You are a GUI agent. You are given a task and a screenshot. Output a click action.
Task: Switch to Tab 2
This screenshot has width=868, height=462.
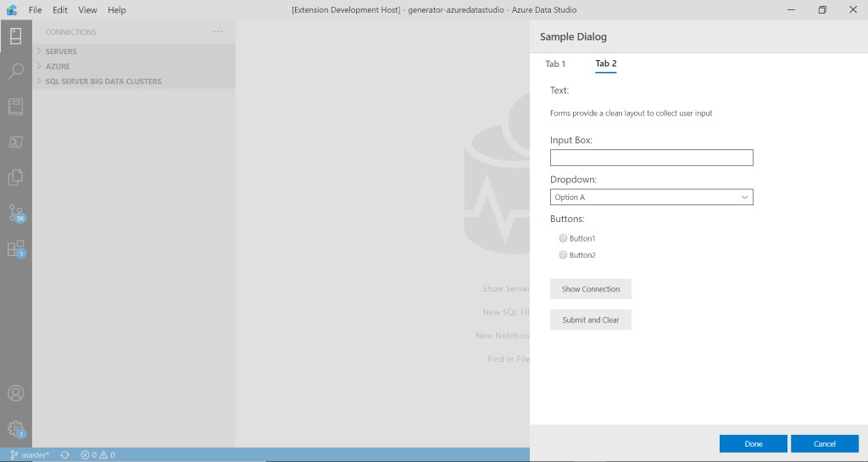[x=605, y=64]
